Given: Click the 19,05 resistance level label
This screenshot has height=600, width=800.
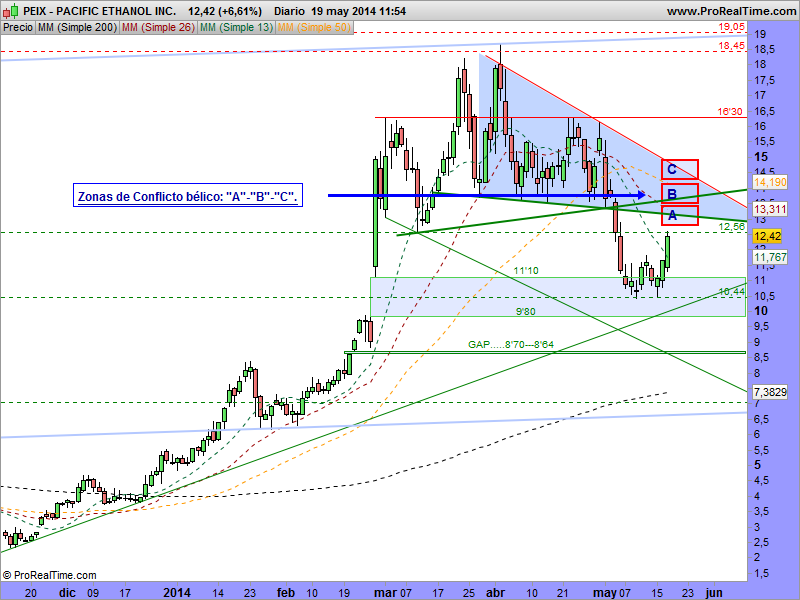Looking at the screenshot, I should coord(732,27).
